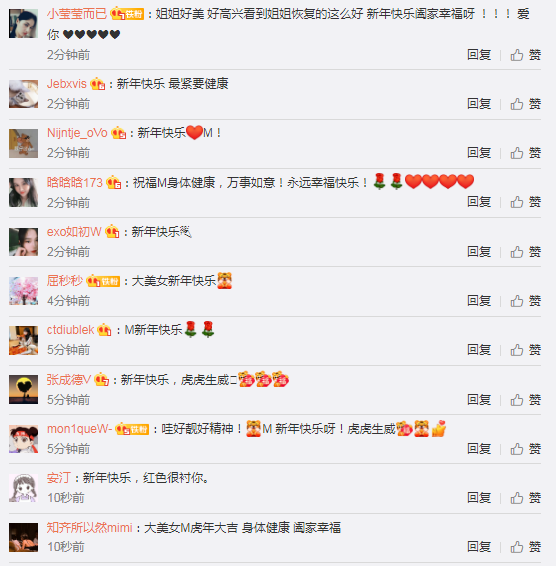
Task: Open 张成德V profile name link
Action: [x=69, y=380]
